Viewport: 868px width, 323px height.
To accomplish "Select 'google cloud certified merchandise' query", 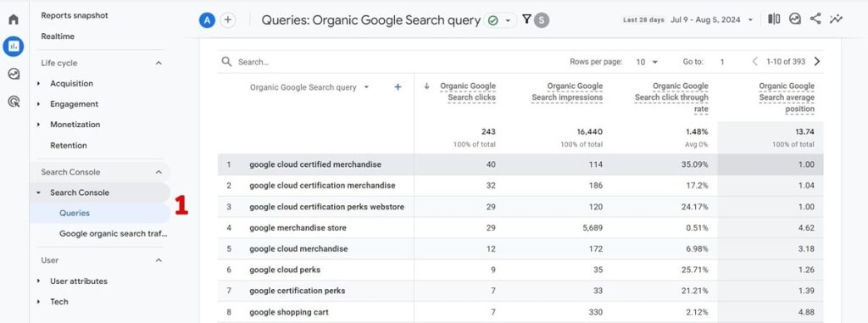I will pos(315,164).
